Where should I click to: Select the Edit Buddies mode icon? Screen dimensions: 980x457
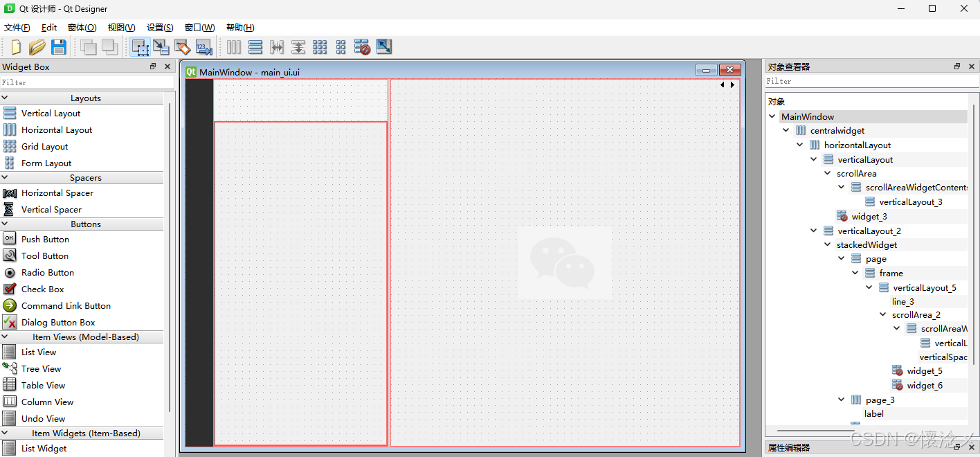click(182, 47)
